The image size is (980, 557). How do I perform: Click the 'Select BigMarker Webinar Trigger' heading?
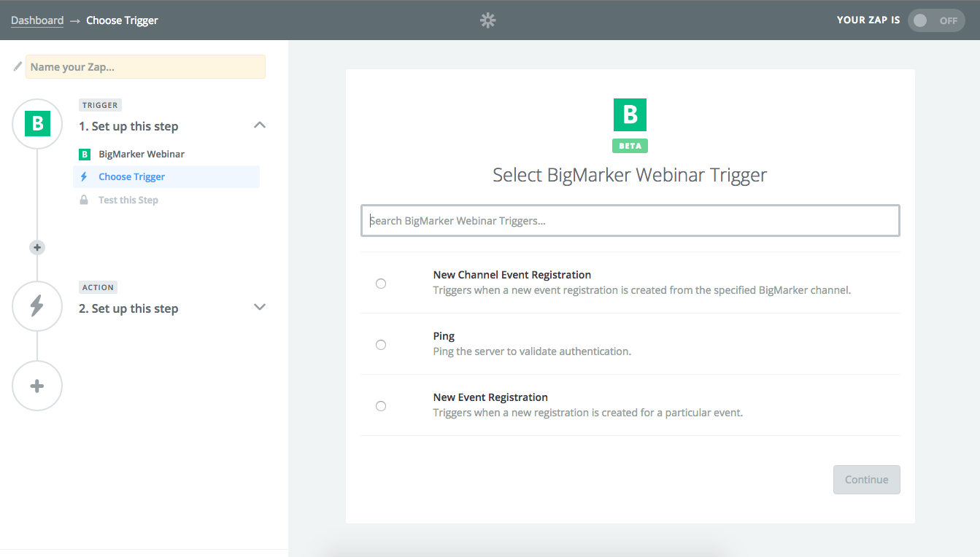[x=630, y=175]
